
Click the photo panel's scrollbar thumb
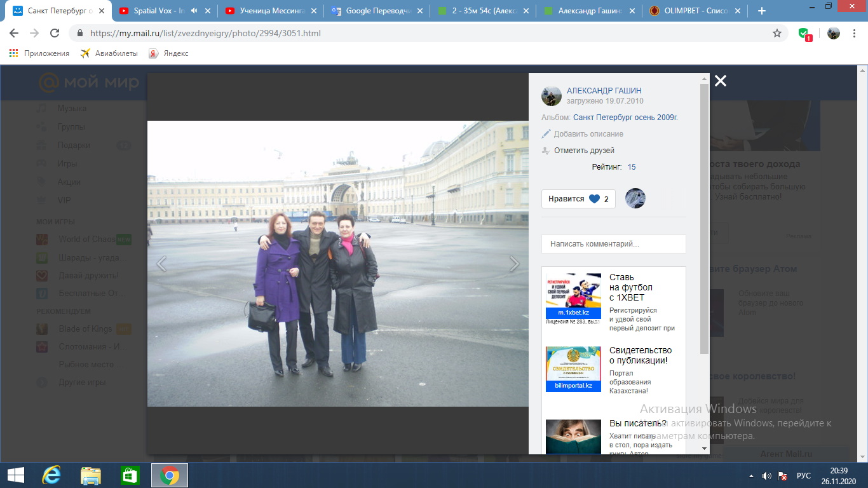coord(704,219)
